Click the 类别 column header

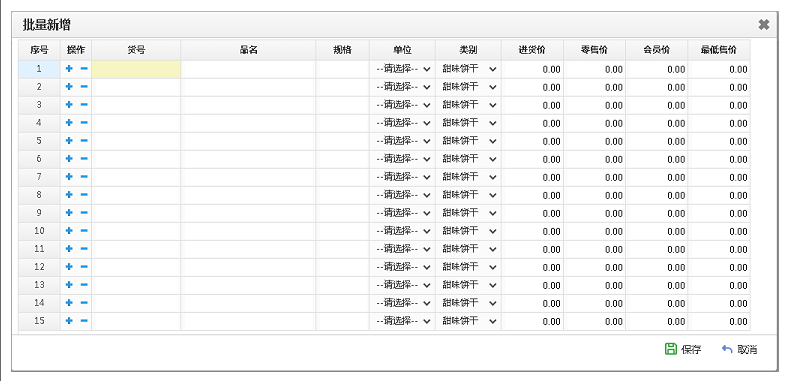469,50
